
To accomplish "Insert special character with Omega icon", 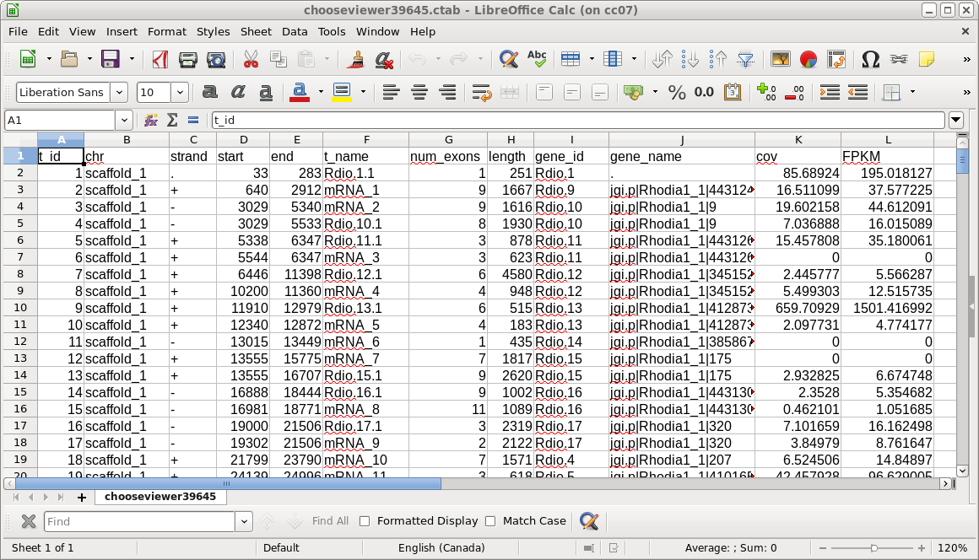I will click(x=870, y=59).
